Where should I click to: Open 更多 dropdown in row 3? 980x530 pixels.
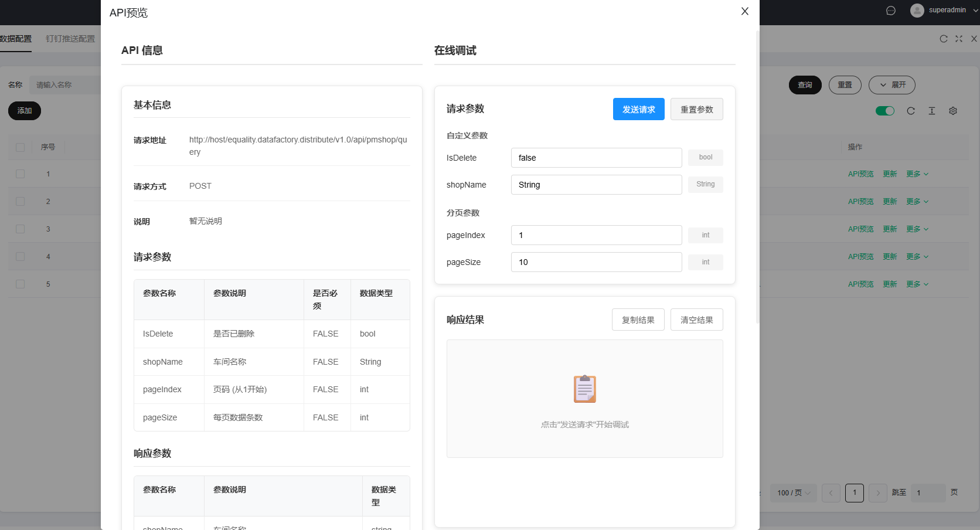(917, 229)
